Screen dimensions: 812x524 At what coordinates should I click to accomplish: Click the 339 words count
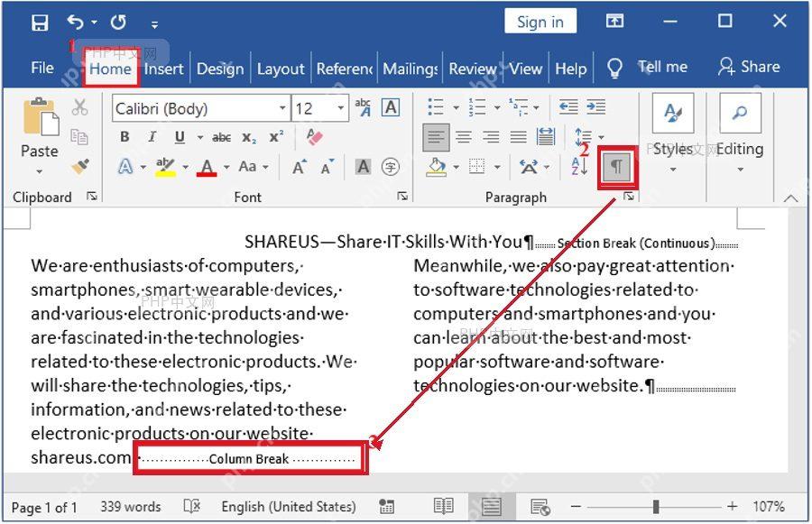click(x=131, y=506)
